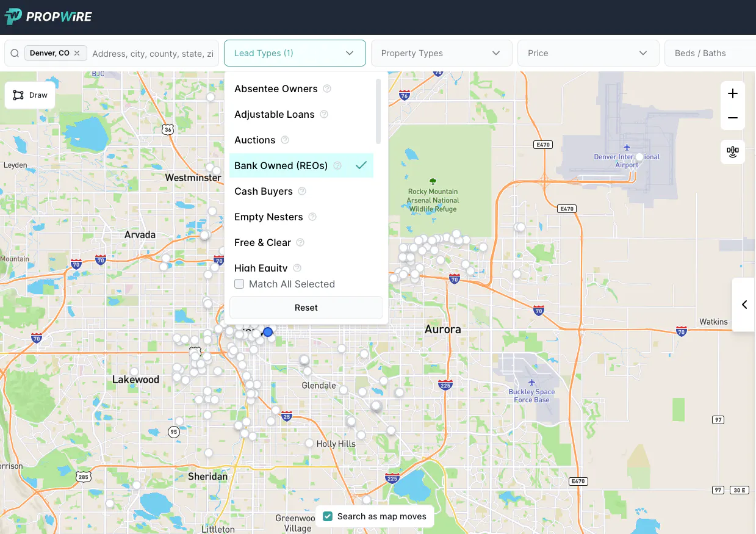This screenshot has width=756, height=534.
Task: Click the Propwire logo
Action: 48,16
